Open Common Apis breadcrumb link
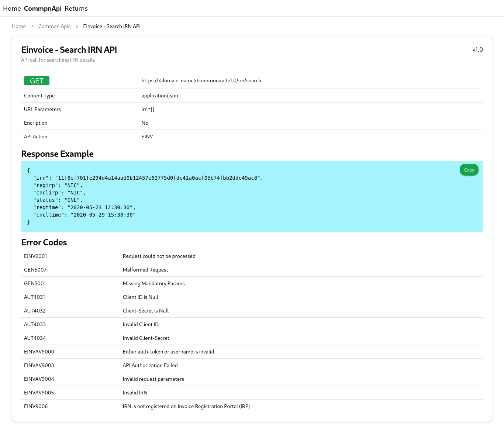 pyautogui.click(x=54, y=26)
